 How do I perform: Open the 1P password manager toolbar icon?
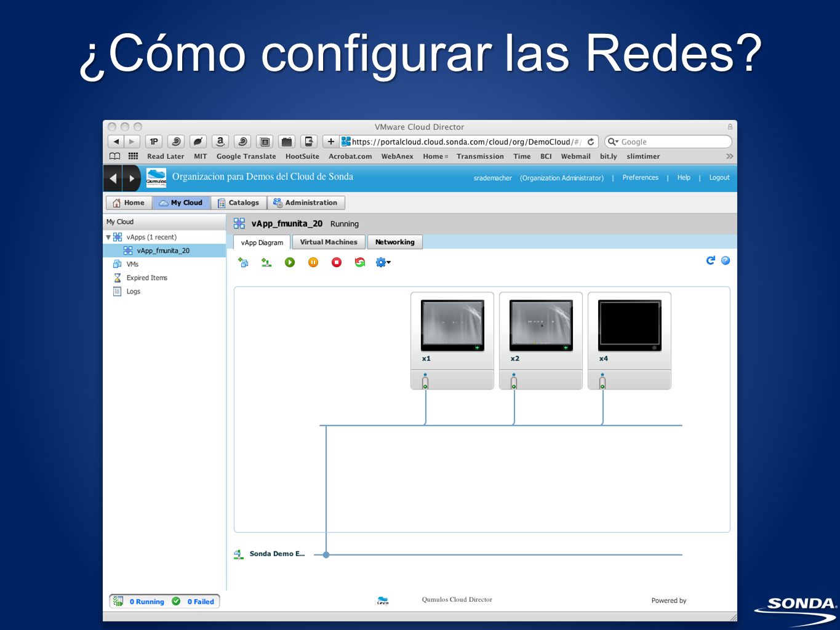pos(154,142)
